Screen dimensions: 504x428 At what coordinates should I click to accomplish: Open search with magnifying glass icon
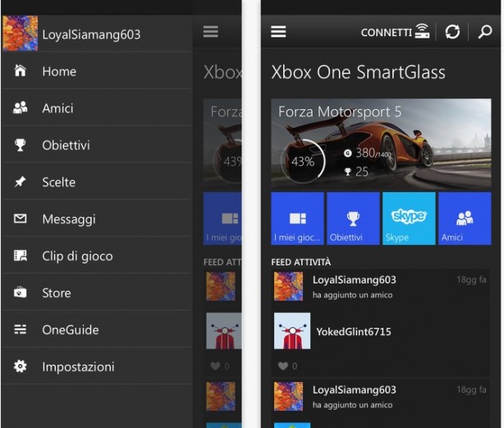click(x=484, y=32)
